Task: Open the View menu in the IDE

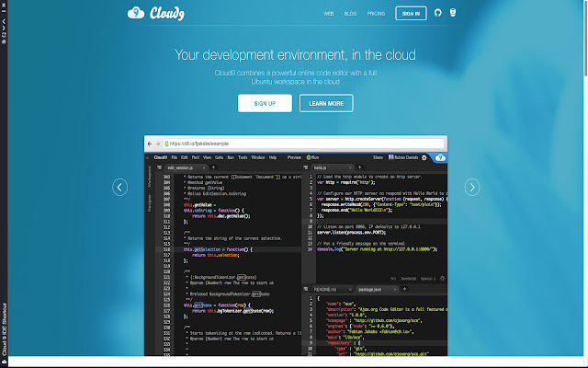Action: pyautogui.click(x=207, y=157)
